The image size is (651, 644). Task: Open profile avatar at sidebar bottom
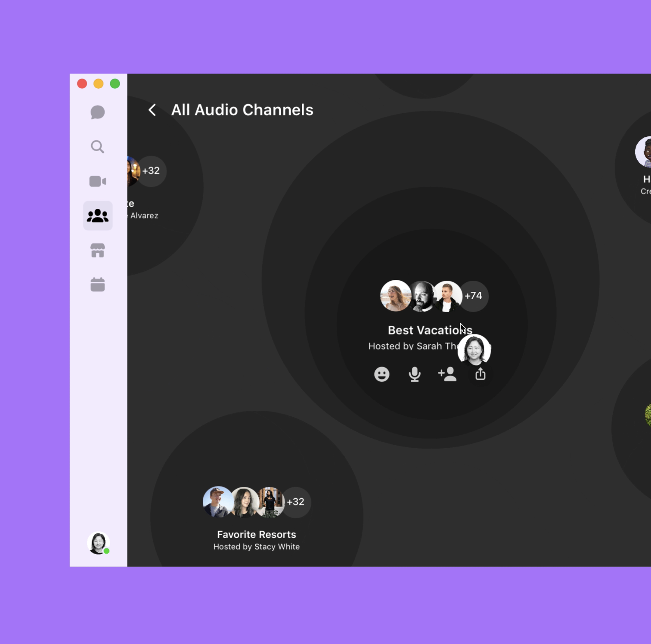(x=98, y=543)
